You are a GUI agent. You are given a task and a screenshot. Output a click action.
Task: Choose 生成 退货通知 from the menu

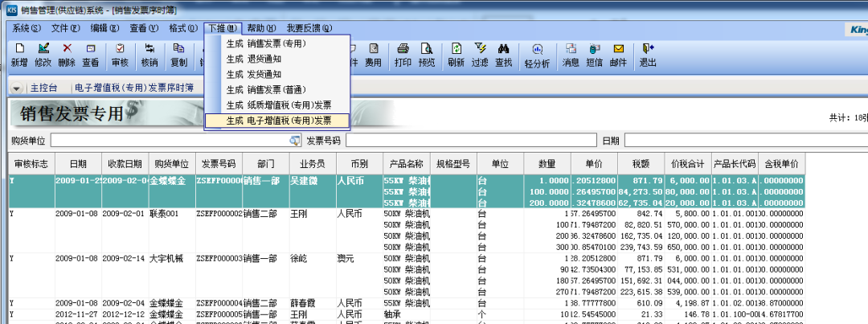click(x=253, y=59)
